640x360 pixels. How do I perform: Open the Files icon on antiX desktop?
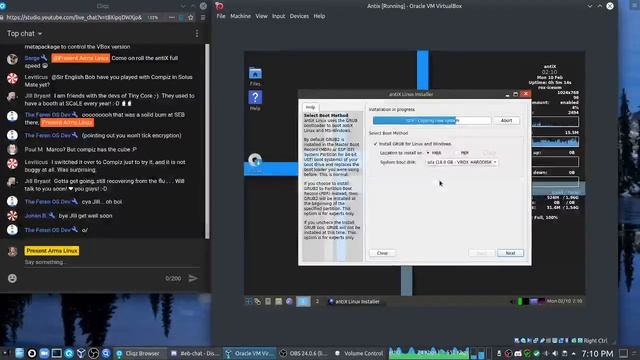255,74
